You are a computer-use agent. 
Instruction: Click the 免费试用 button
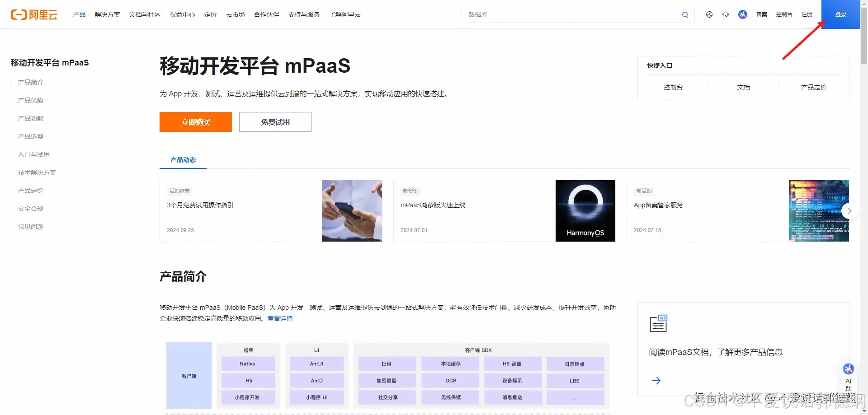(275, 122)
